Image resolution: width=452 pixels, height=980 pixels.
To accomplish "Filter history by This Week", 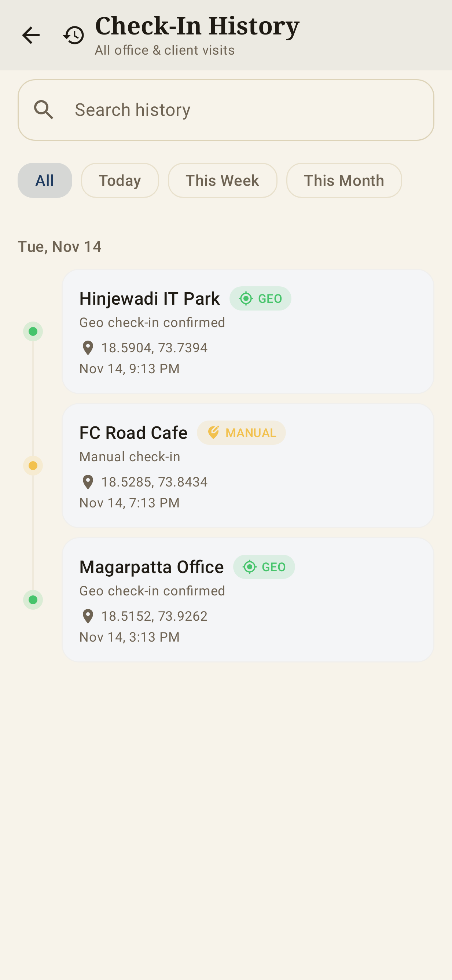I will coord(223,180).
